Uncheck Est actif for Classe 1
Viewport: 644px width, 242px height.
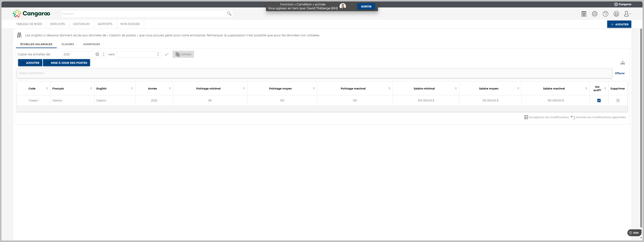(599, 100)
